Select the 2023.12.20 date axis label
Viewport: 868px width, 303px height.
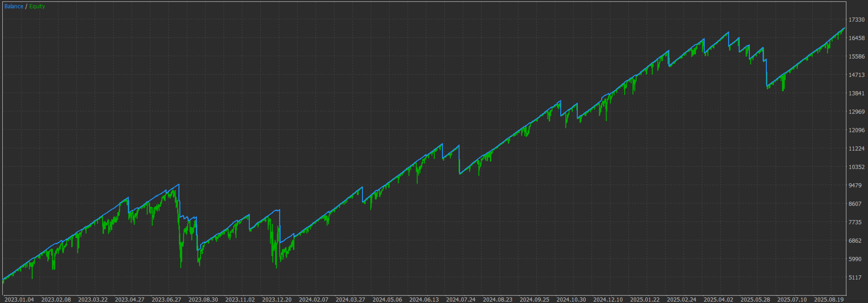[x=277, y=300]
